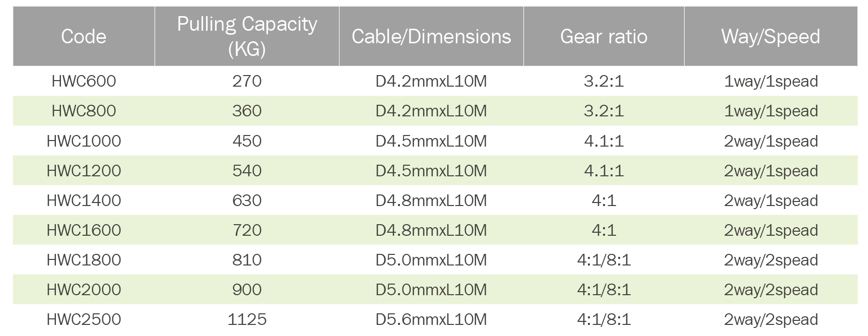Viewport: 868px width, 336px height.
Task: Select the HWC1400 code cell
Action: (x=84, y=200)
